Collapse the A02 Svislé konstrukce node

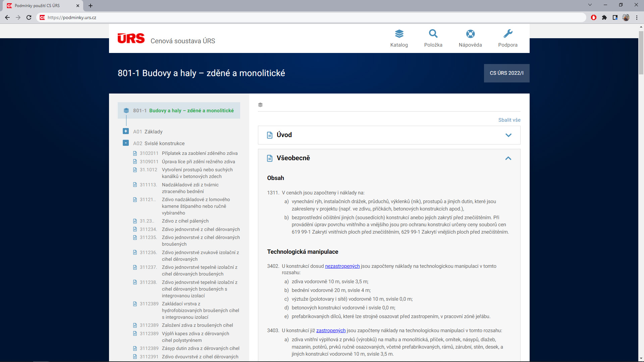(x=126, y=143)
